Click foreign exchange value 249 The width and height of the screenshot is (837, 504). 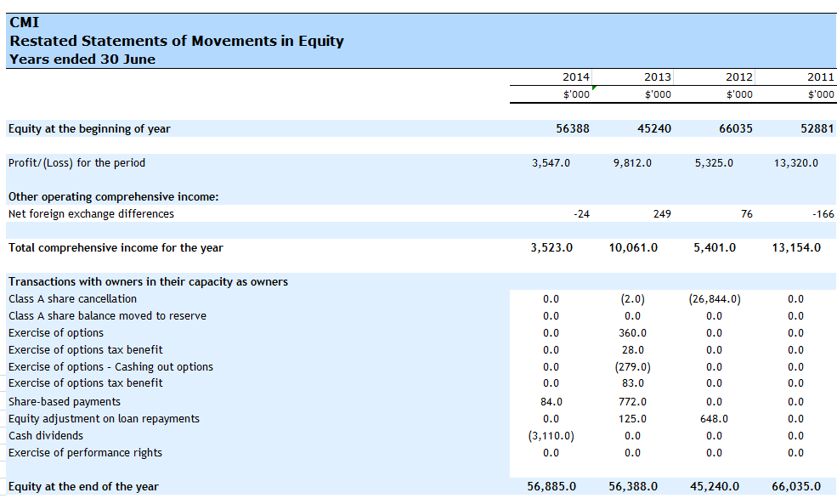(x=662, y=214)
